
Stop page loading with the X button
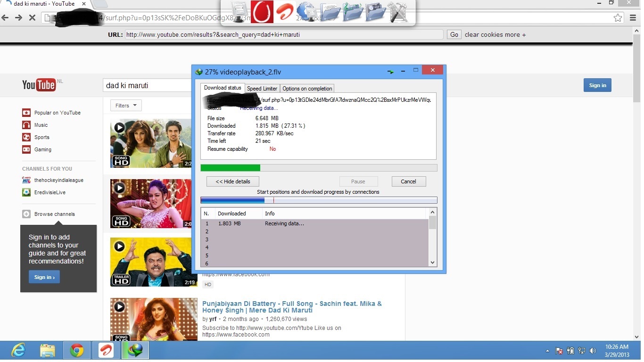point(32,17)
